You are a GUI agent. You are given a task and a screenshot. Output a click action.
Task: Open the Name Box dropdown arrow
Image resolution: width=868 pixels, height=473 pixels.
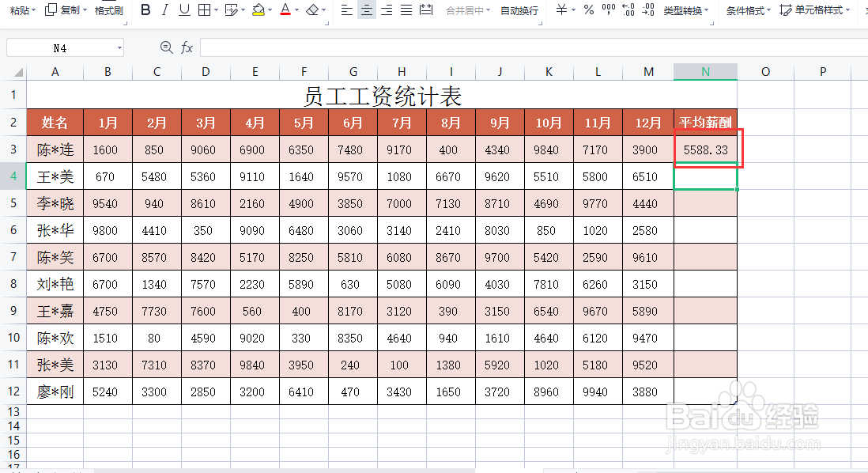coord(119,48)
